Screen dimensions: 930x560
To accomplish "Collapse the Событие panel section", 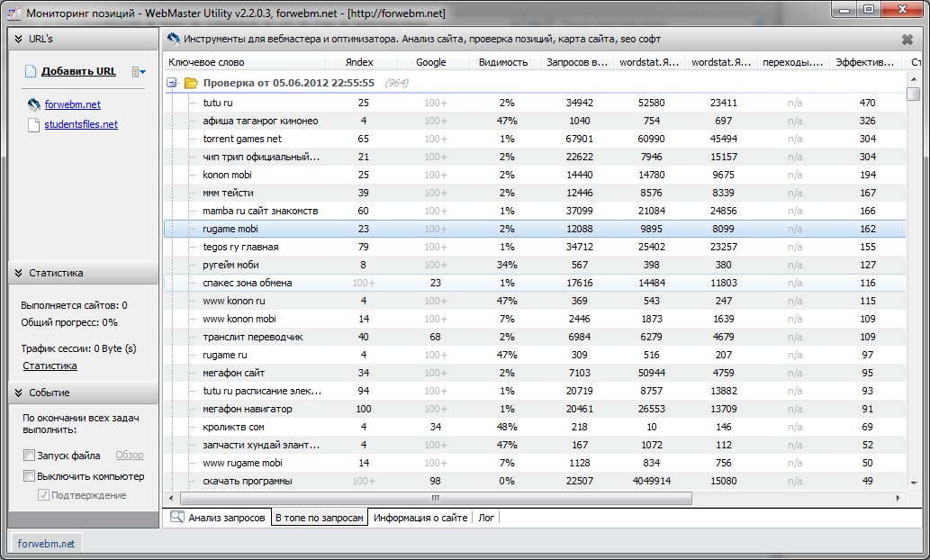I will point(16,393).
